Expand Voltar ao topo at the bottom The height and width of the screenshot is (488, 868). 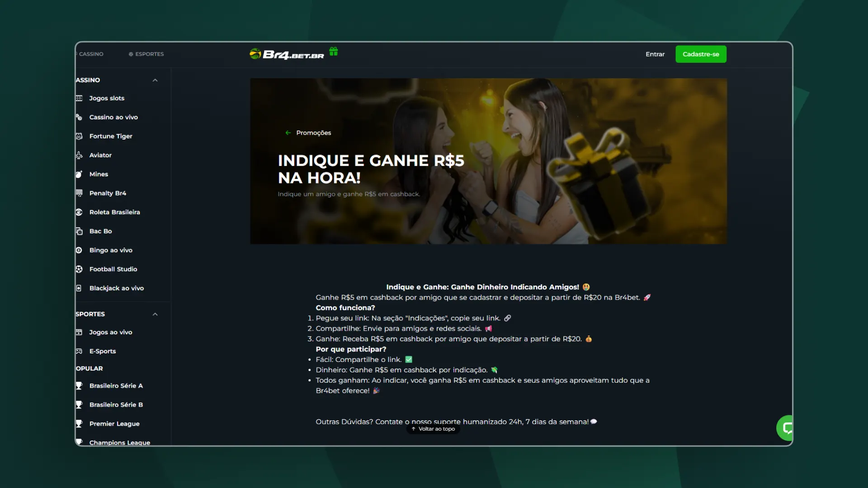click(433, 429)
